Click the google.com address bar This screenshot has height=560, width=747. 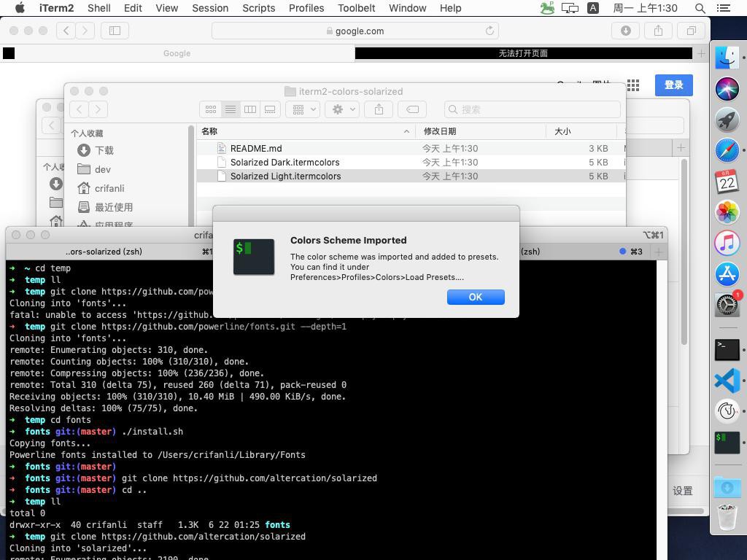(355, 31)
